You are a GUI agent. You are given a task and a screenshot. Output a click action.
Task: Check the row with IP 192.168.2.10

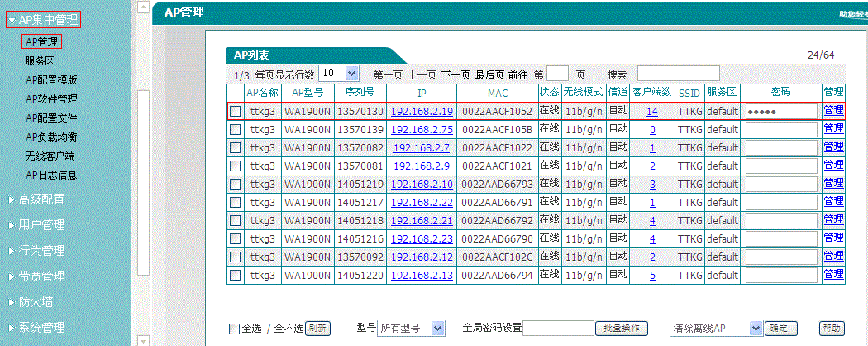click(x=236, y=184)
